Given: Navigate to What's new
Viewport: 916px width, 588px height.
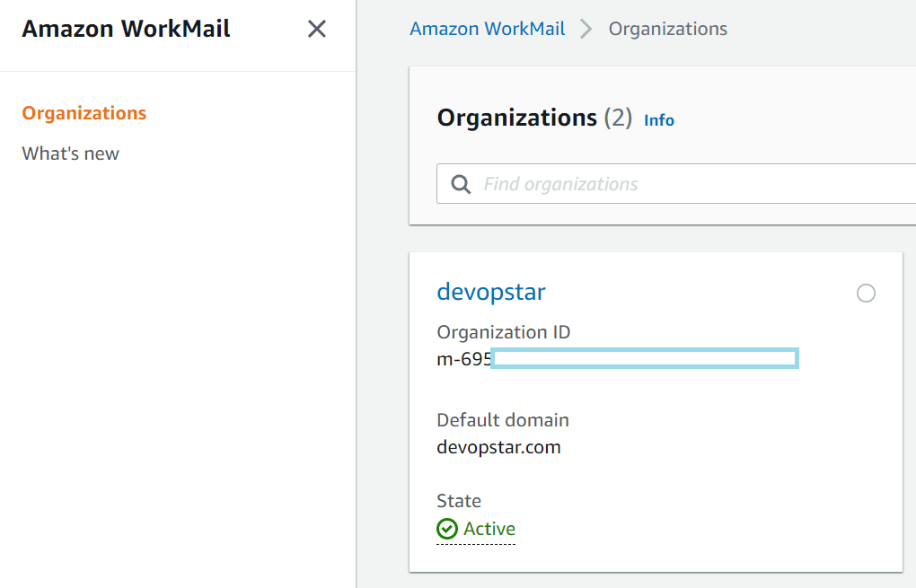Looking at the screenshot, I should pos(70,153).
